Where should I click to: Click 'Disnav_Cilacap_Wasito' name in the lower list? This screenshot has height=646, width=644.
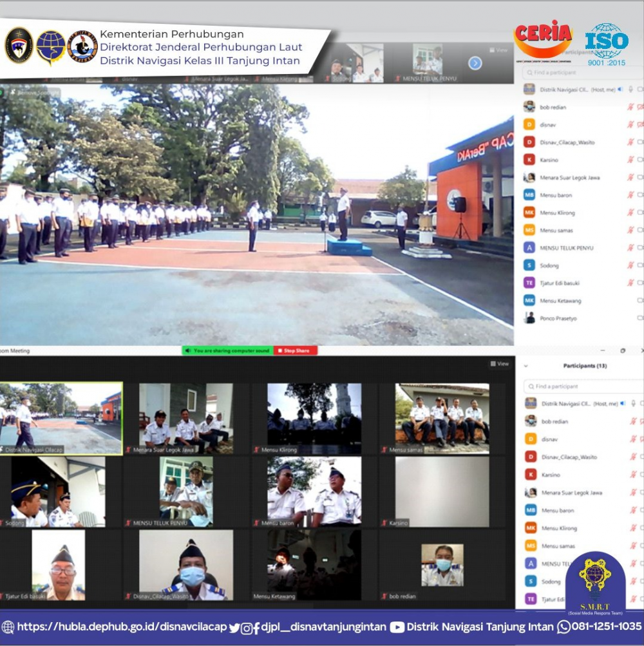(x=569, y=457)
